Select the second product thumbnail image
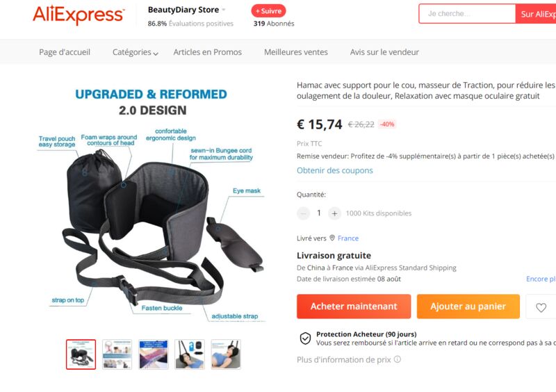Image resolution: width=556 pixels, height=392 pixels. [x=117, y=354]
